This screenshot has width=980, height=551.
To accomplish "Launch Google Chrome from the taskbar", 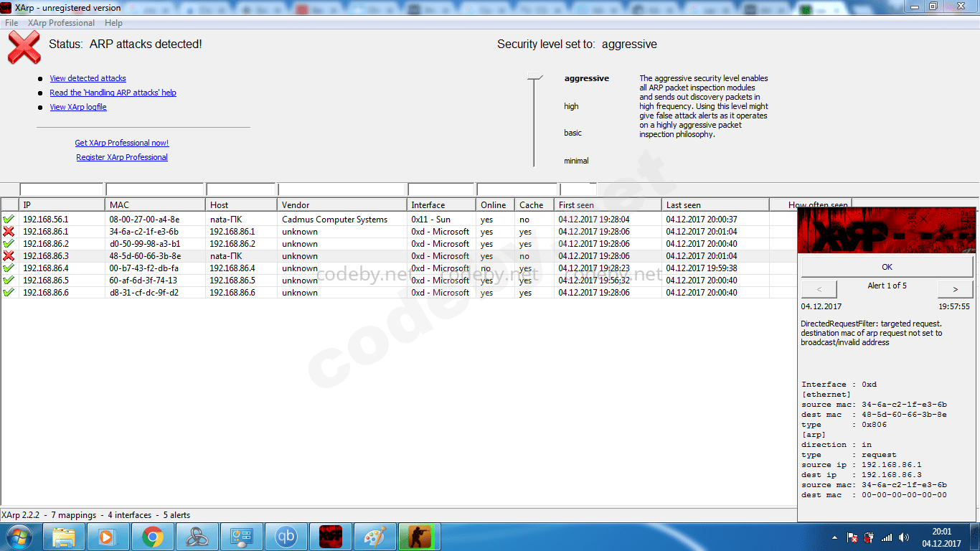I will pyautogui.click(x=152, y=537).
